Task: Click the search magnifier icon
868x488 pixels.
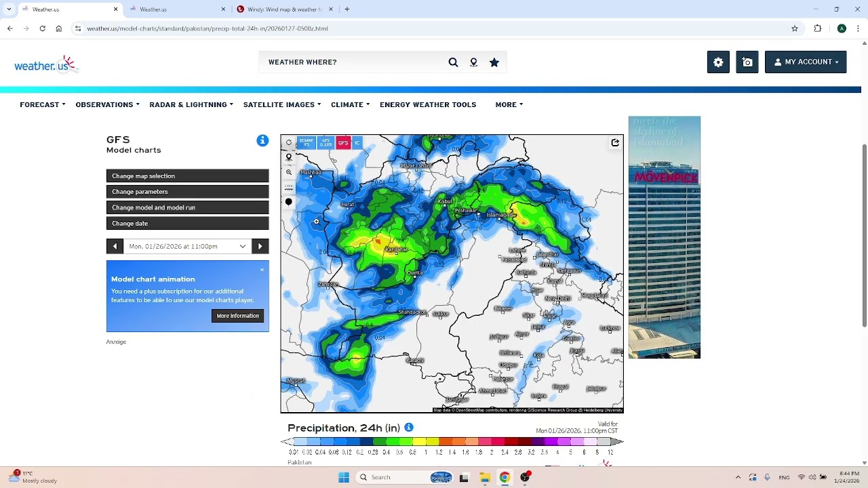Action: (453, 62)
